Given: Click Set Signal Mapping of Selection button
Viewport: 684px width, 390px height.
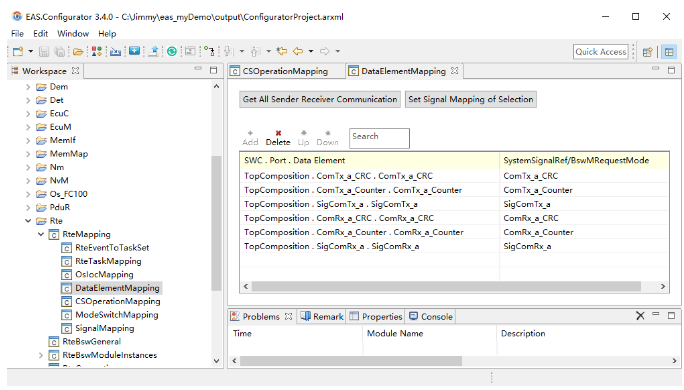Looking at the screenshot, I should point(471,99).
